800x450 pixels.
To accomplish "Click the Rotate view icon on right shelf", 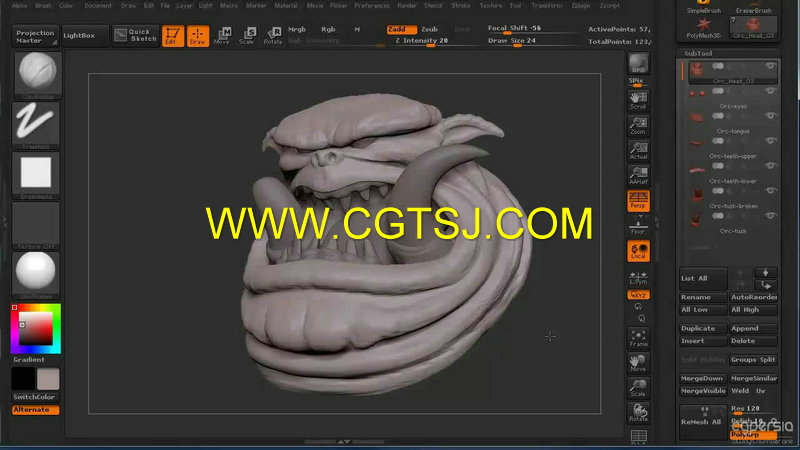I will point(638,412).
